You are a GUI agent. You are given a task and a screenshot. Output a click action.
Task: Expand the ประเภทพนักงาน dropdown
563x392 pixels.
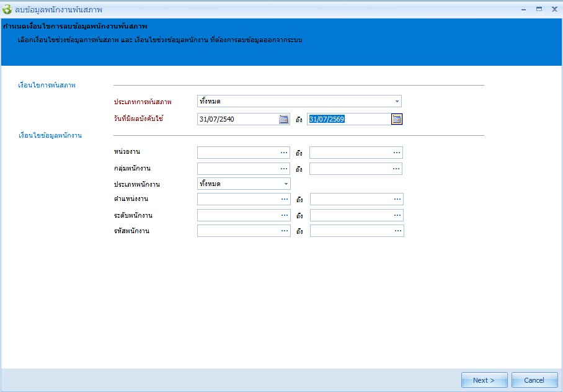click(x=286, y=184)
